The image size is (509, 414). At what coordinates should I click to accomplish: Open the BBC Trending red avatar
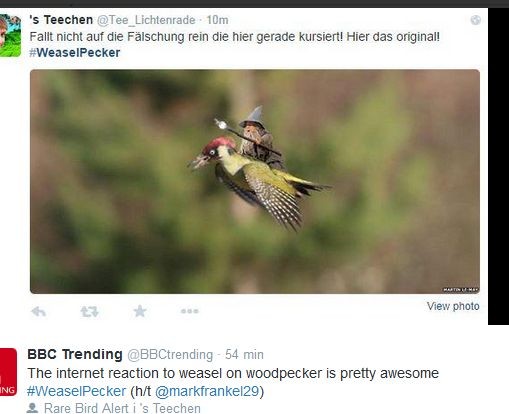8,372
